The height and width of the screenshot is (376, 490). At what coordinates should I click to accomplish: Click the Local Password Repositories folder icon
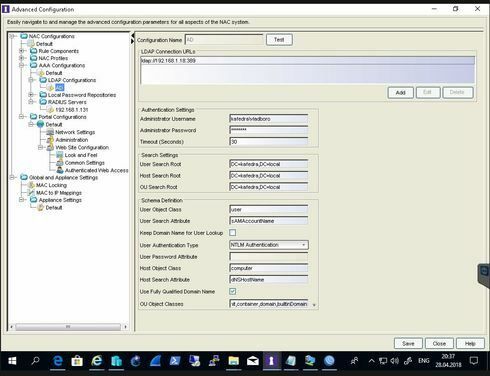pos(43,95)
